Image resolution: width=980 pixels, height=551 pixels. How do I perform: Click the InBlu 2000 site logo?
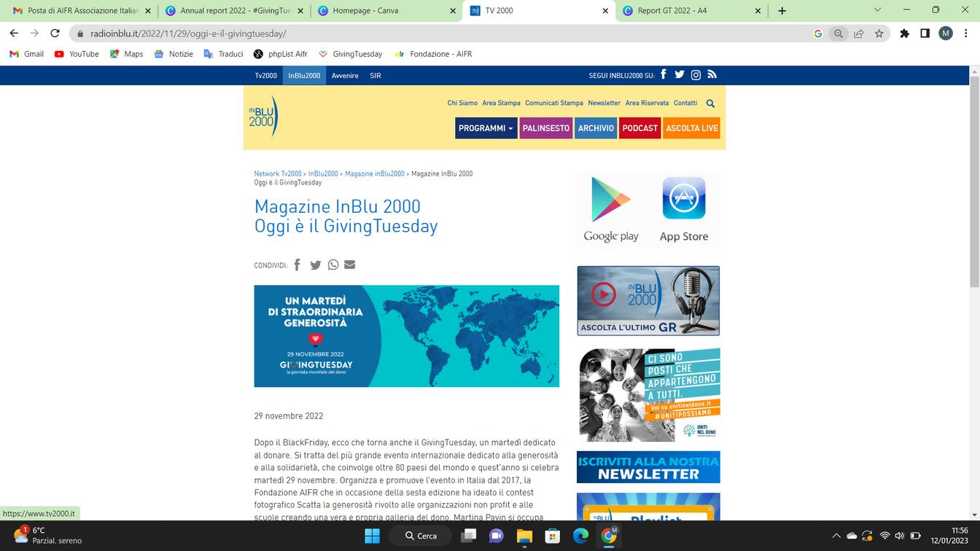tap(263, 117)
